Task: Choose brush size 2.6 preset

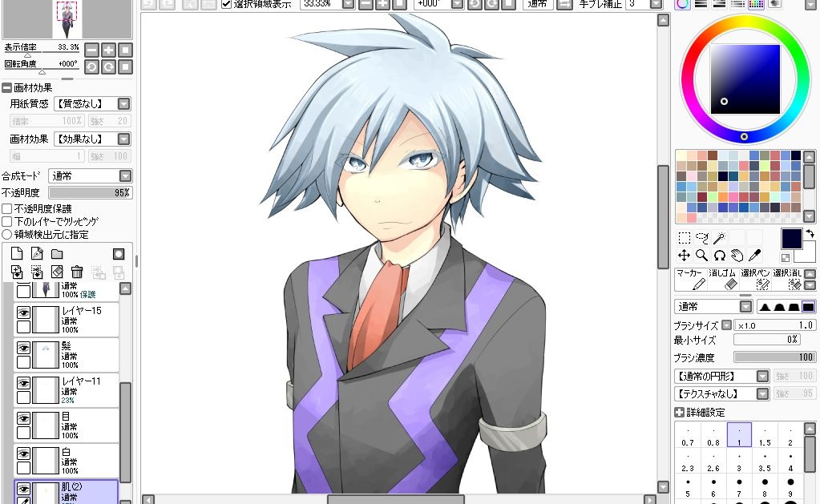Action: (713, 461)
